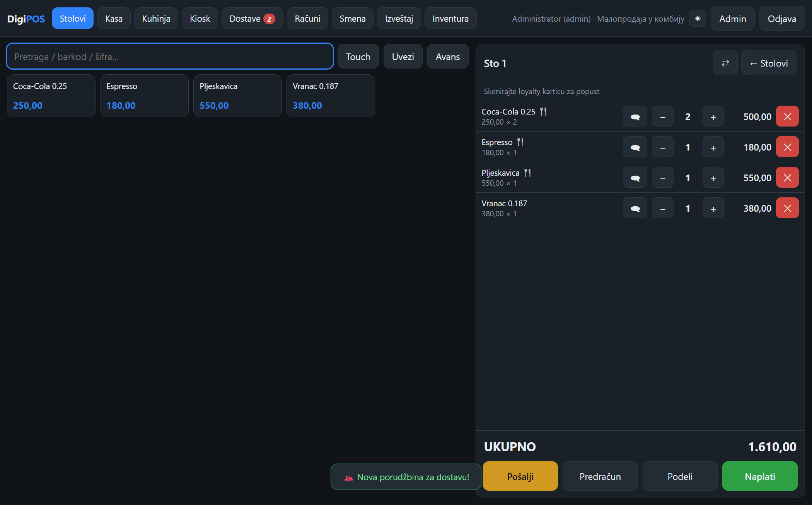
Task: Remove Coca-Cola 0.25 with red X
Action: [x=787, y=116]
